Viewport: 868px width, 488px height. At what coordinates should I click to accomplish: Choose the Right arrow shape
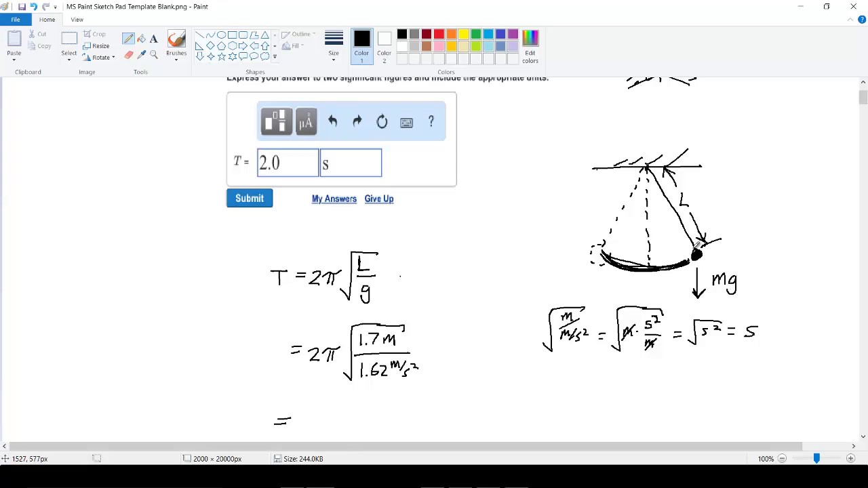[x=243, y=45]
